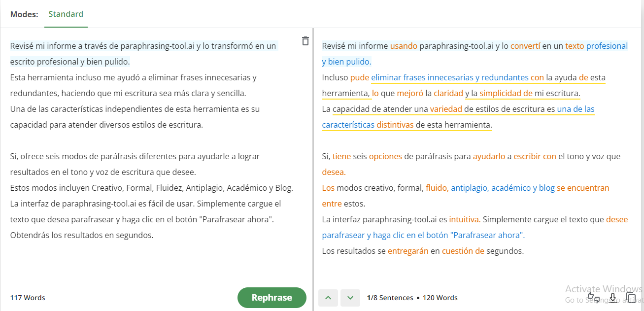Click the green Rephrase button
Image resolution: width=644 pixels, height=311 pixels.
point(272,297)
